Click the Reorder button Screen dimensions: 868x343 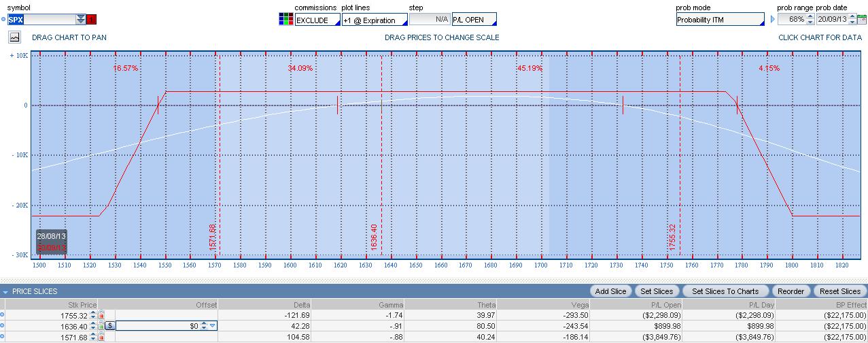tap(791, 291)
